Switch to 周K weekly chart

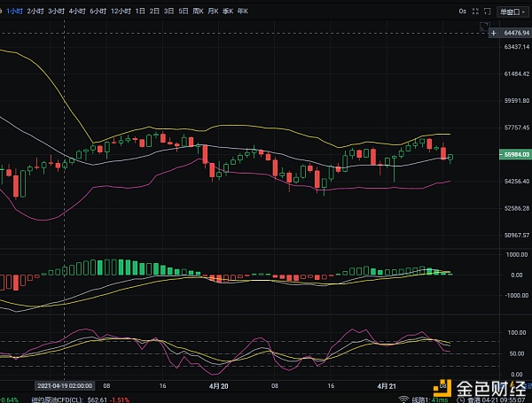pyautogui.click(x=198, y=12)
